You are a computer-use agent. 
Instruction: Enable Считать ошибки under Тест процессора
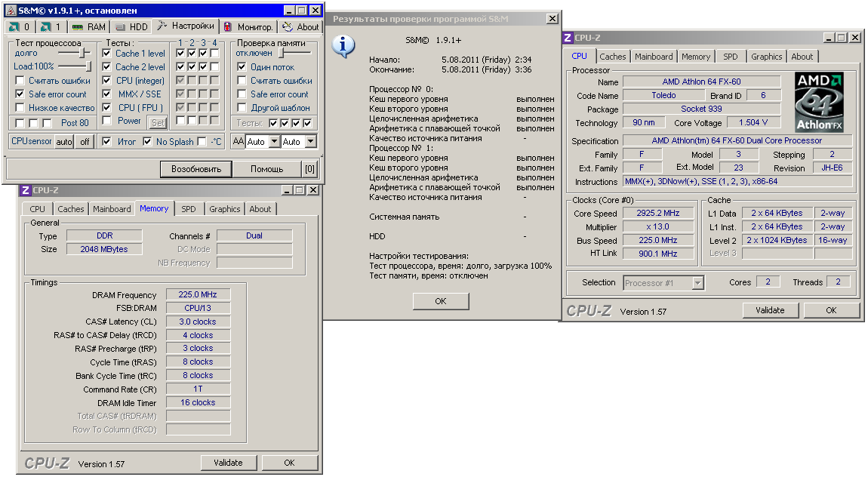pyautogui.click(x=20, y=80)
